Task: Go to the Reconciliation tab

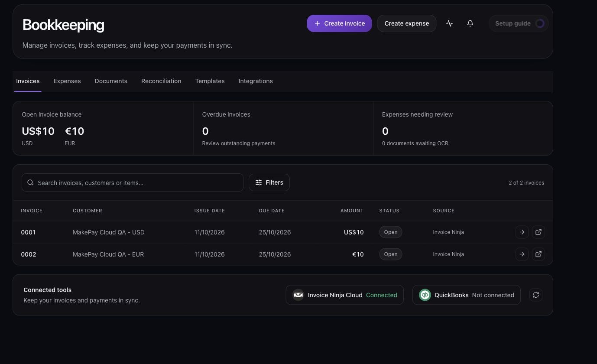Action: pos(161,81)
